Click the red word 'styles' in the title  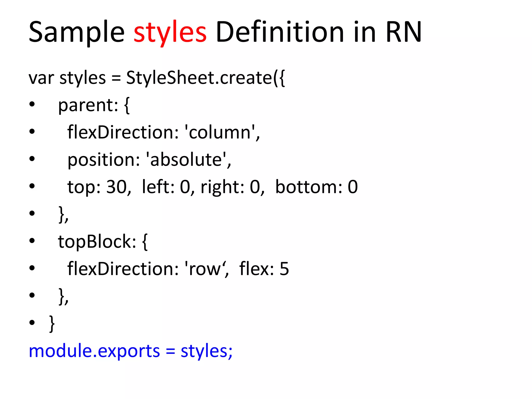point(170,33)
